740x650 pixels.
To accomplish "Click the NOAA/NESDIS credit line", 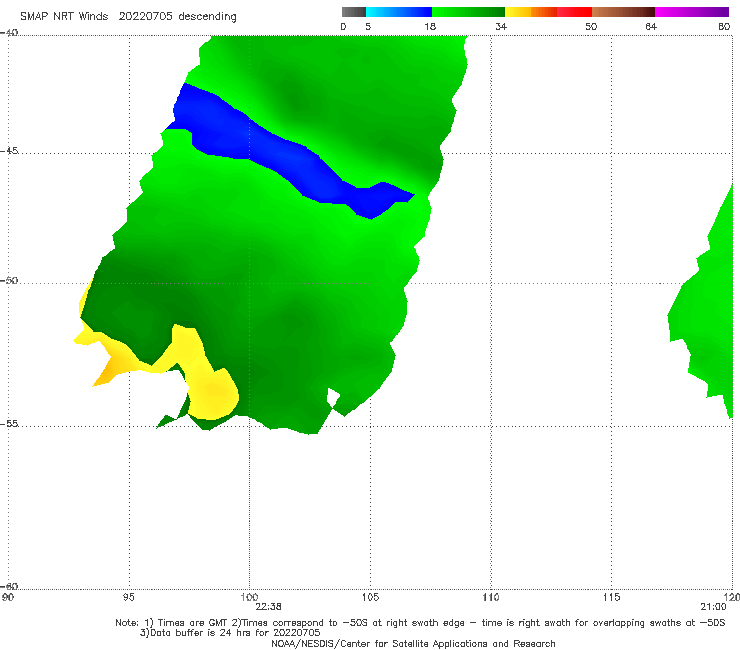I will pyautogui.click(x=413, y=643).
